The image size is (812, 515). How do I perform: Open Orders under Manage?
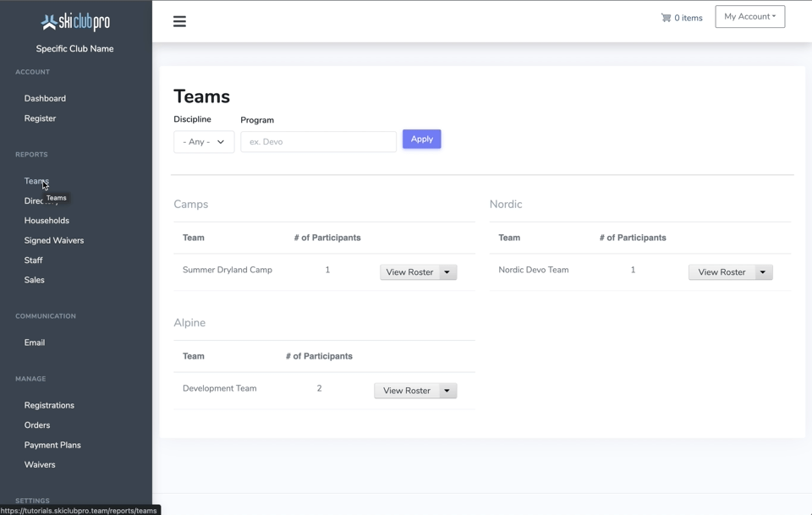(37, 425)
